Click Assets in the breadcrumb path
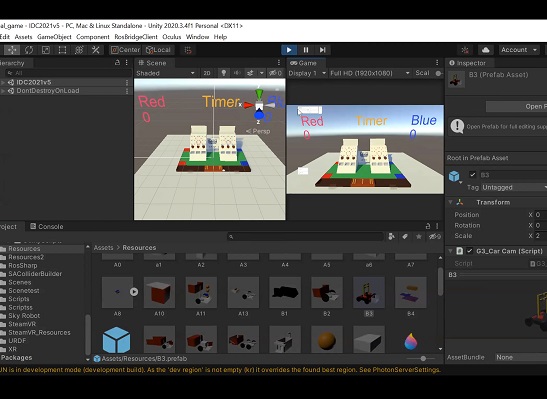Image resolution: width=547 pixels, height=399 pixels. click(x=104, y=248)
